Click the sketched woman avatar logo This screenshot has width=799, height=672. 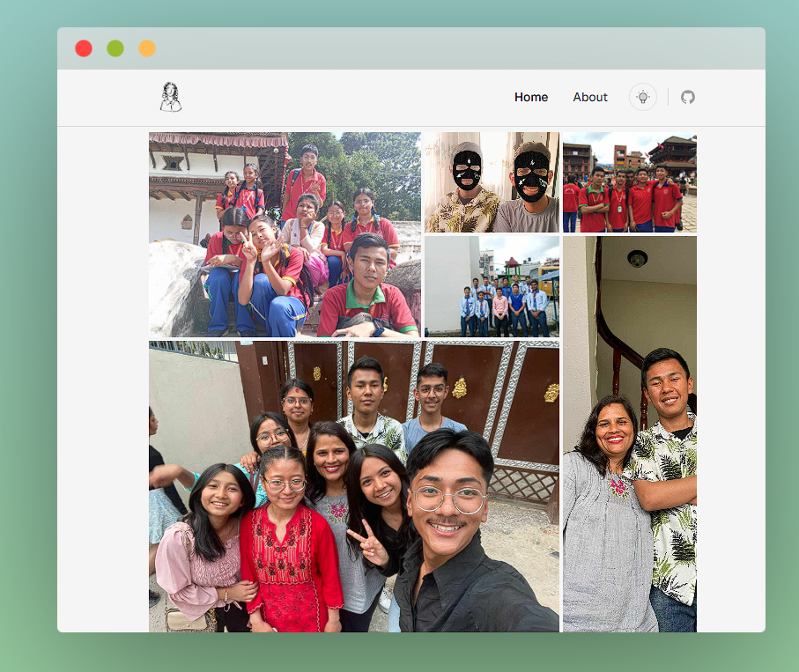[x=169, y=97]
